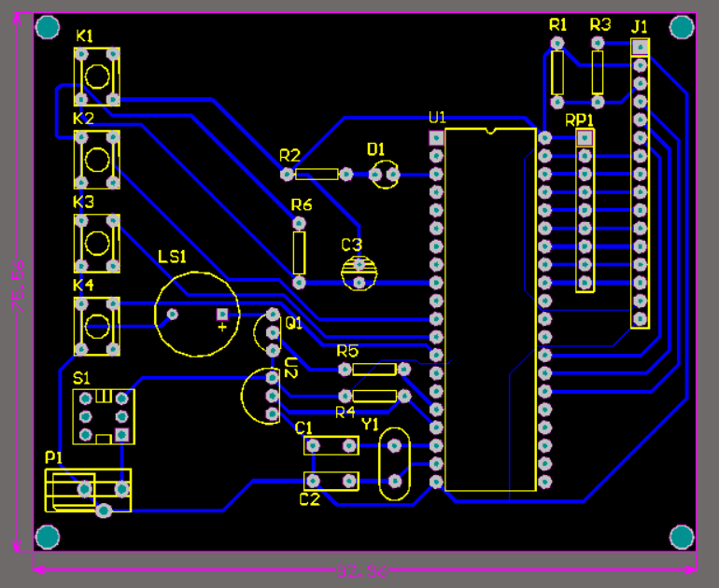Viewport: 719px width, 588px height.
Task: Select the K1 designator text
Action: (84, 36)
